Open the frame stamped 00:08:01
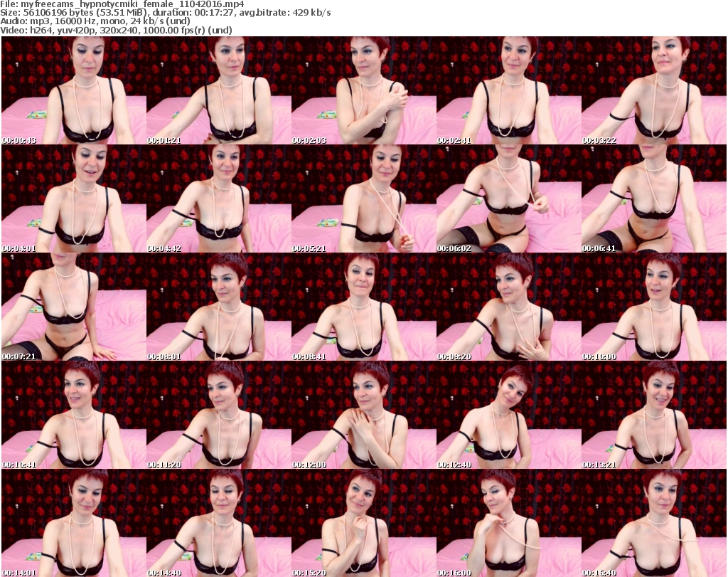728x577 pixels. [219, 307]
